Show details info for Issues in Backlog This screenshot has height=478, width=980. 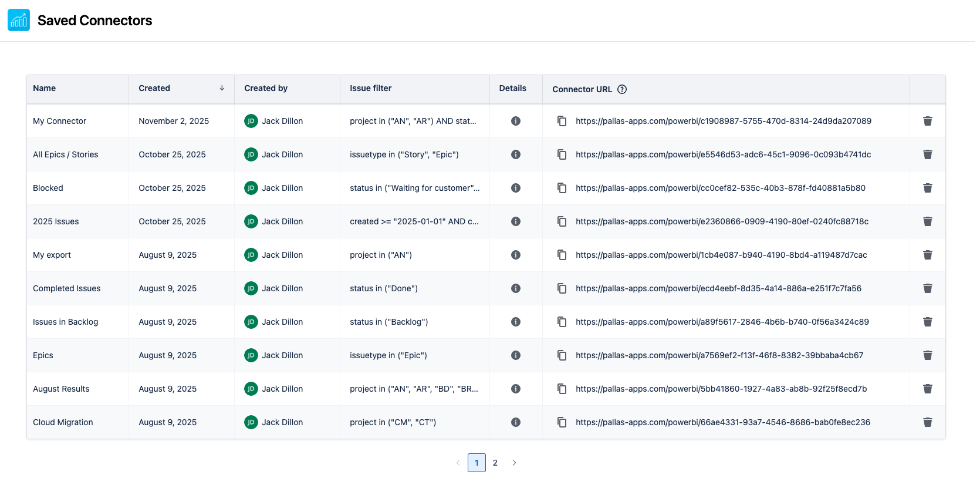pyautogui.click(x=516, y=322)
